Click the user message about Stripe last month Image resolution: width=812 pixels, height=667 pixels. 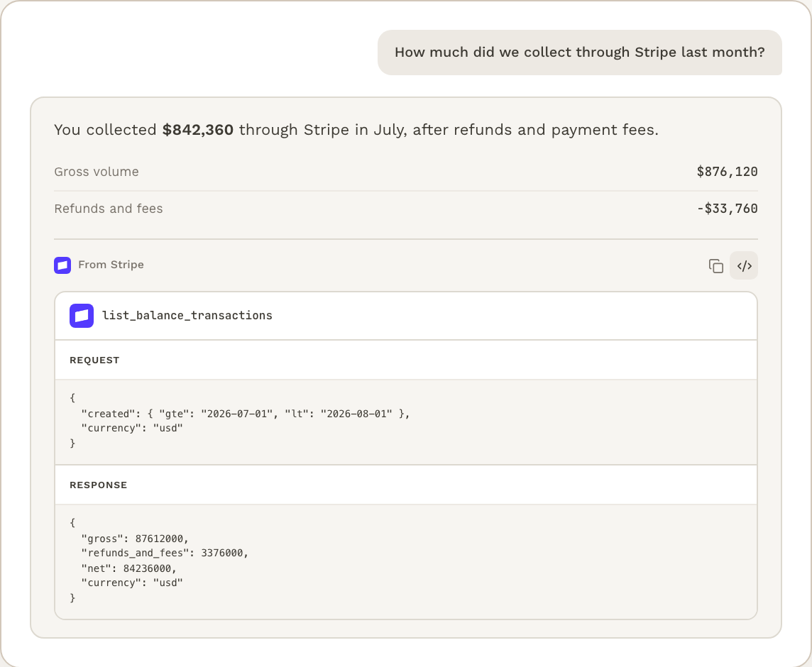579,53
